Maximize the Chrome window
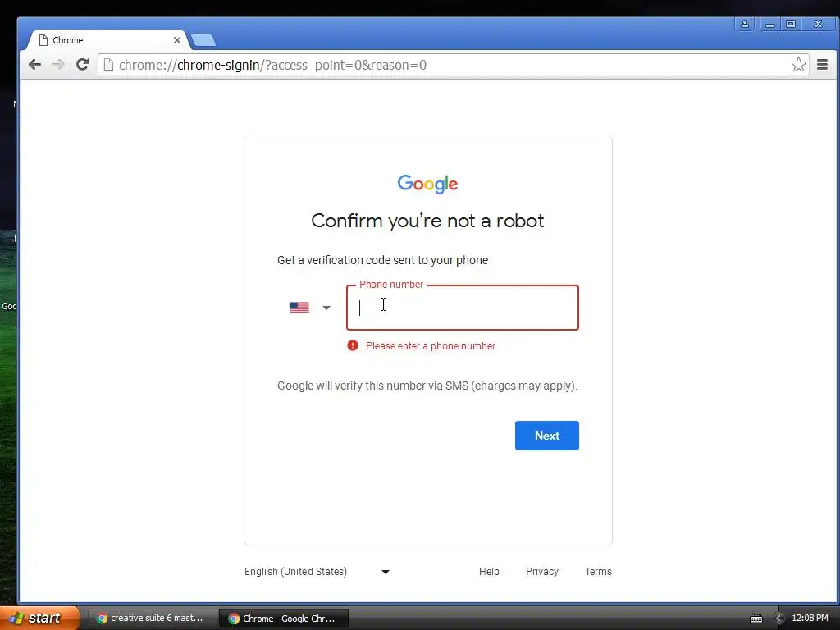This screenshot has height=630, width=840. tap(791, 24)
